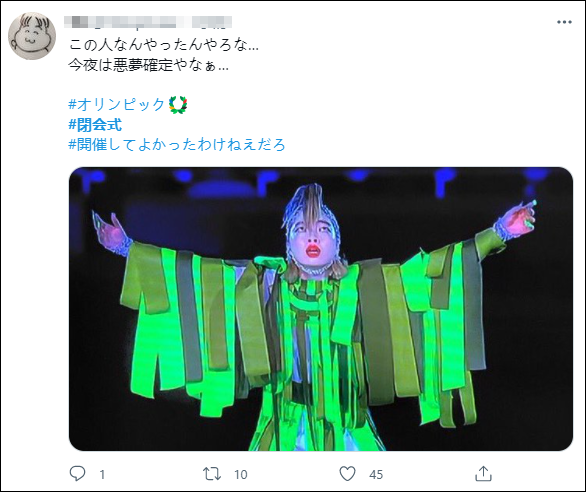Retweet using the retweet arrows icon
This screenshot has width=586, height=492.
coord(212,474)
